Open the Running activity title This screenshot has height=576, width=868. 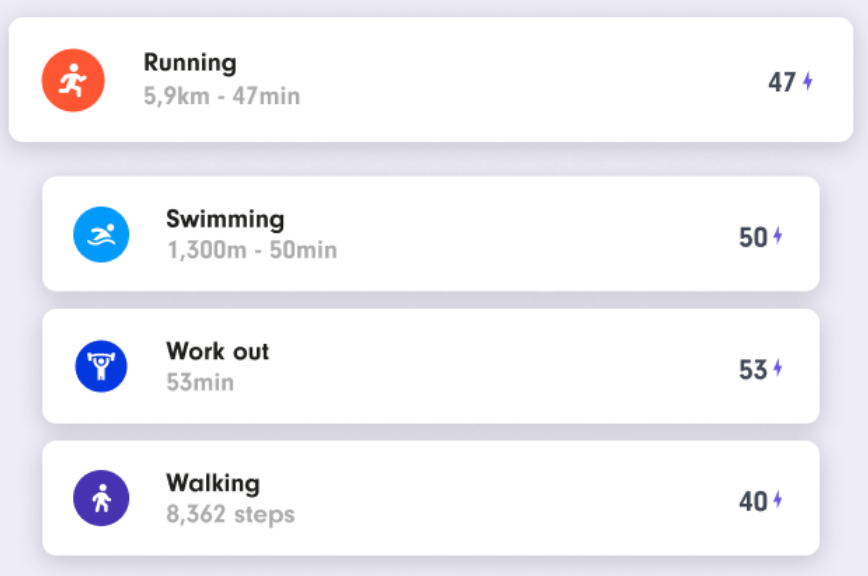pos(190,63)
